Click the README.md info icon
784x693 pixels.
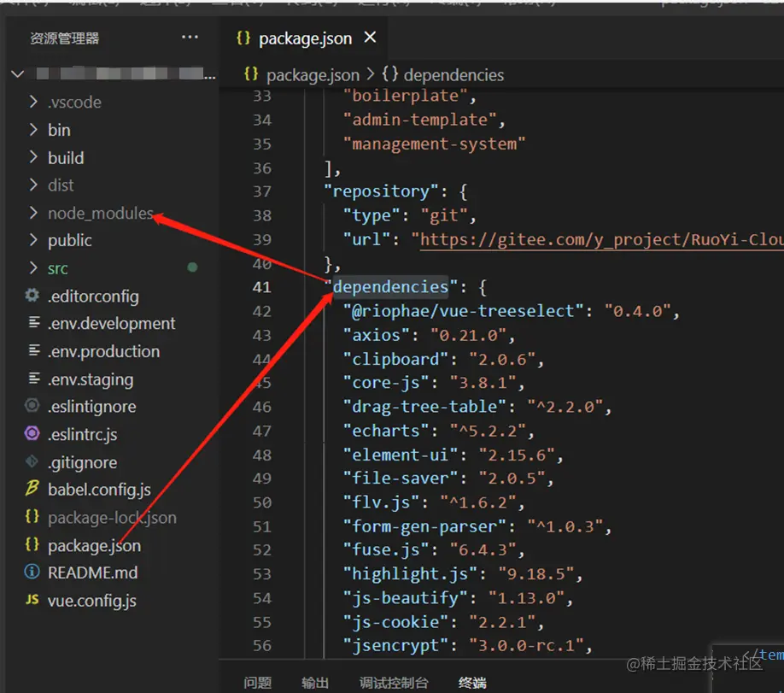click(x=32, y=572)
